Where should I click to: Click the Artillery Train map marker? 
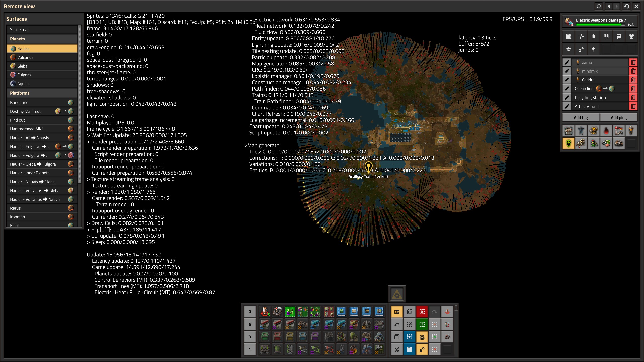(368, 167)
